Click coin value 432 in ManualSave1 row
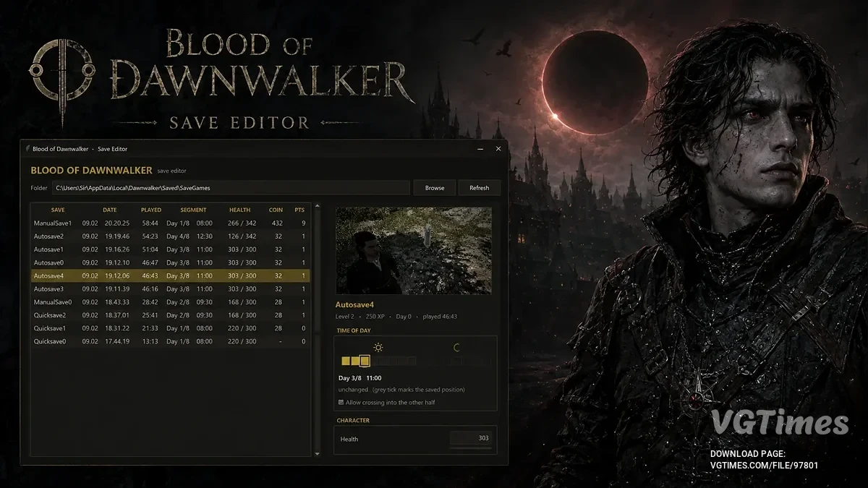The height and width of the screenshot is (488, 868). tap(277, 223)
